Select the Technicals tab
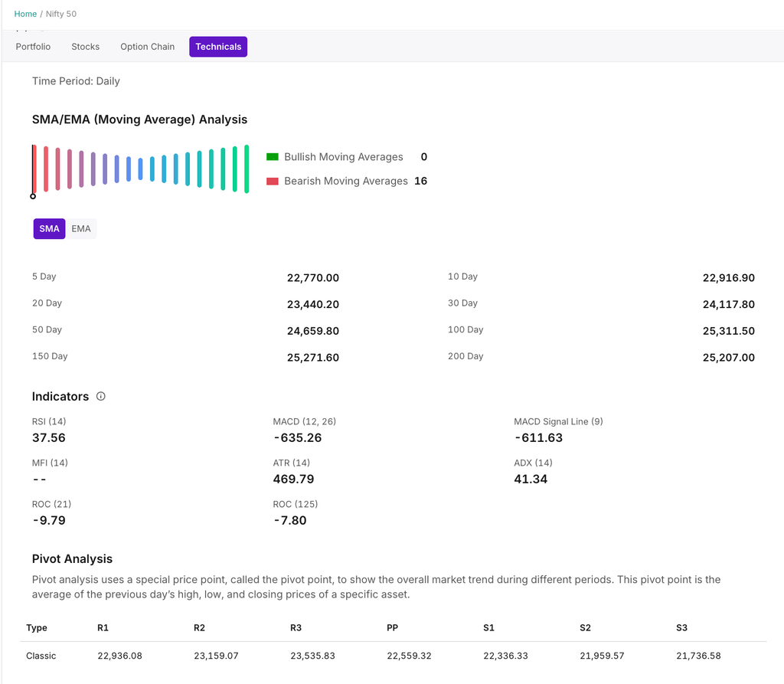Screen dimensions: 784x684 pyautogui.click(x=218, y=47)
